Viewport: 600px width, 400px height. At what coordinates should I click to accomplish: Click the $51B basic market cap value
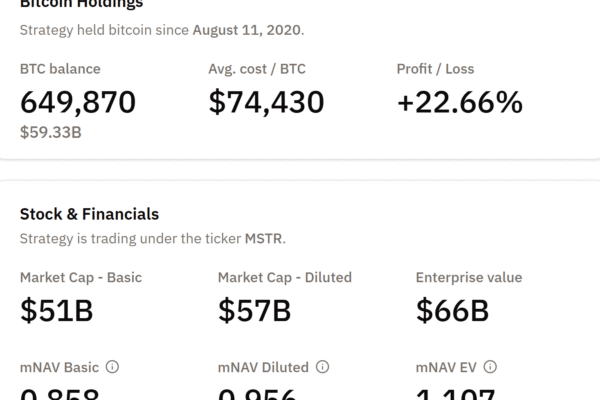tap(56, 311)
